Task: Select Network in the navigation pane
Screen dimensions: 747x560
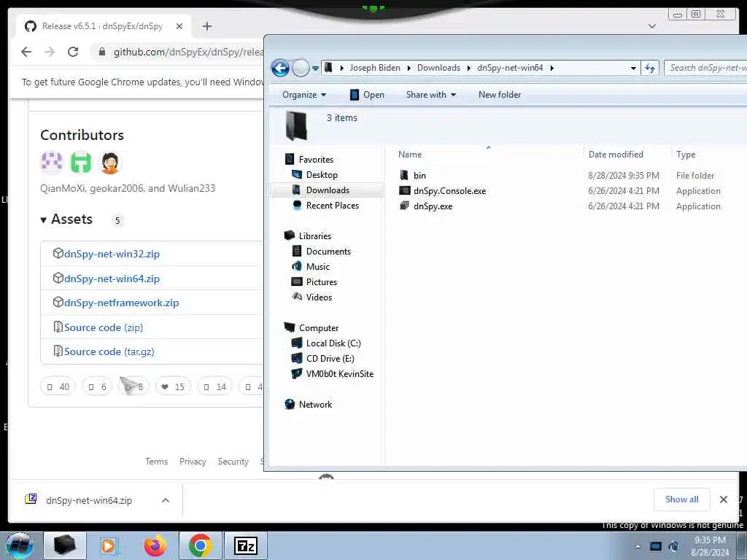Action: pos(315,404)
